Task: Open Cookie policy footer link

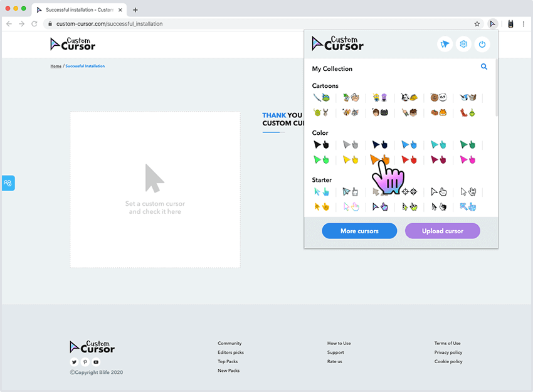Action: [448, 362]
